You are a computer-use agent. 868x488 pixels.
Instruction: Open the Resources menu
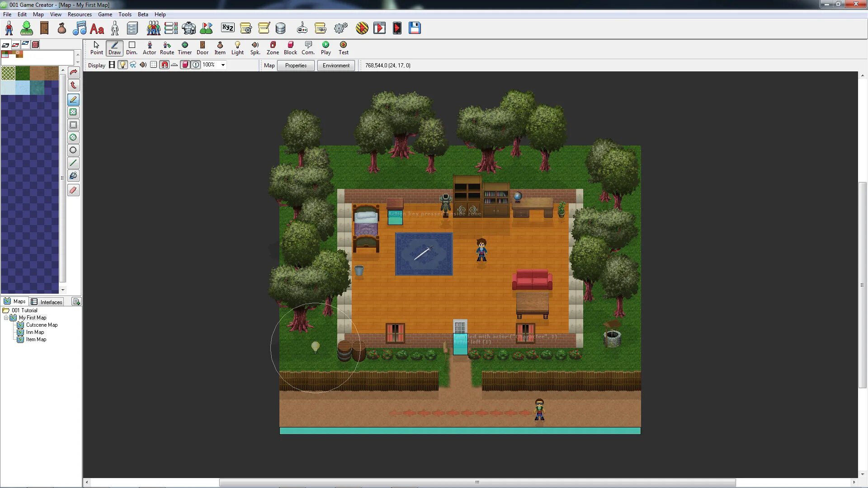(x=79, y=14)
